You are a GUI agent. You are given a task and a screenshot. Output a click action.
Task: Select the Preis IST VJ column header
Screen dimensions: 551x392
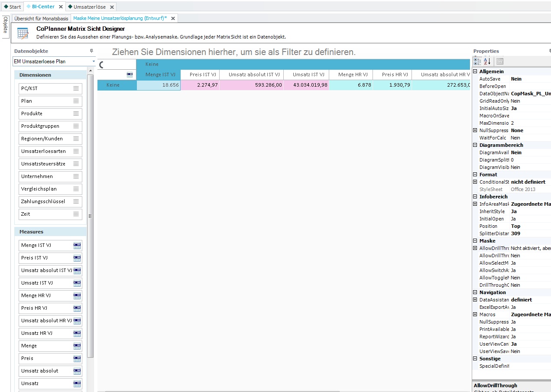(x=200, y=75)
